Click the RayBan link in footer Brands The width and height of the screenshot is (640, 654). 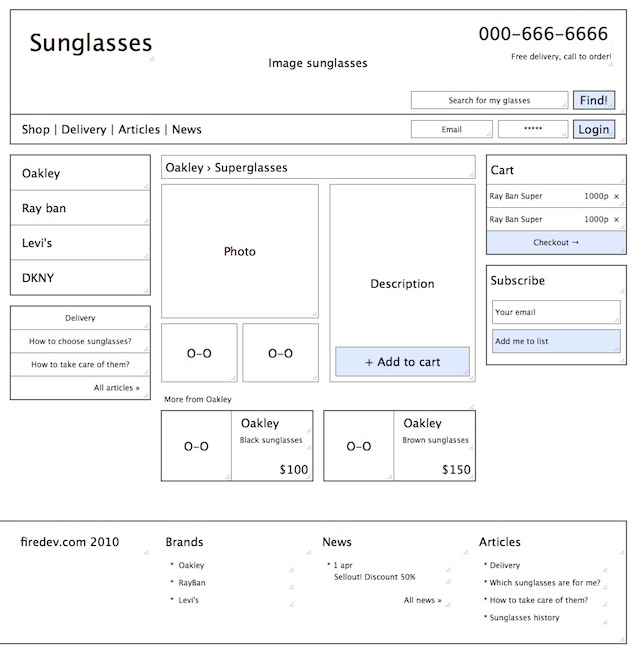point(192,583)
